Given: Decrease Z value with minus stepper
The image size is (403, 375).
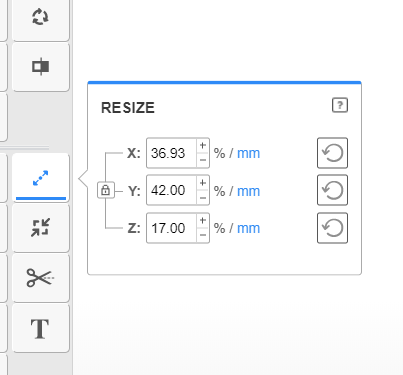Looking at the screenshot, I should point(203,235).
